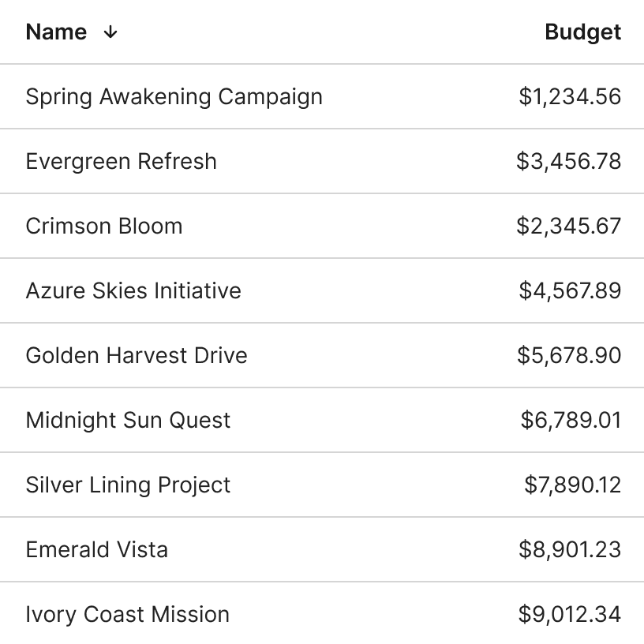Select the $2,345.67 budget cell

(568, 227)
